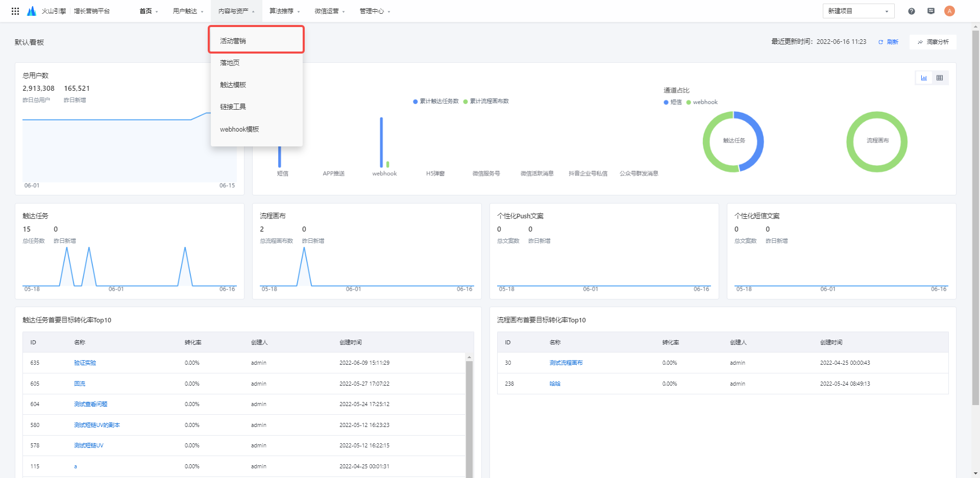
Task: Click the 创建时间 header in canvas table
Action: click(x=831, y=342)
